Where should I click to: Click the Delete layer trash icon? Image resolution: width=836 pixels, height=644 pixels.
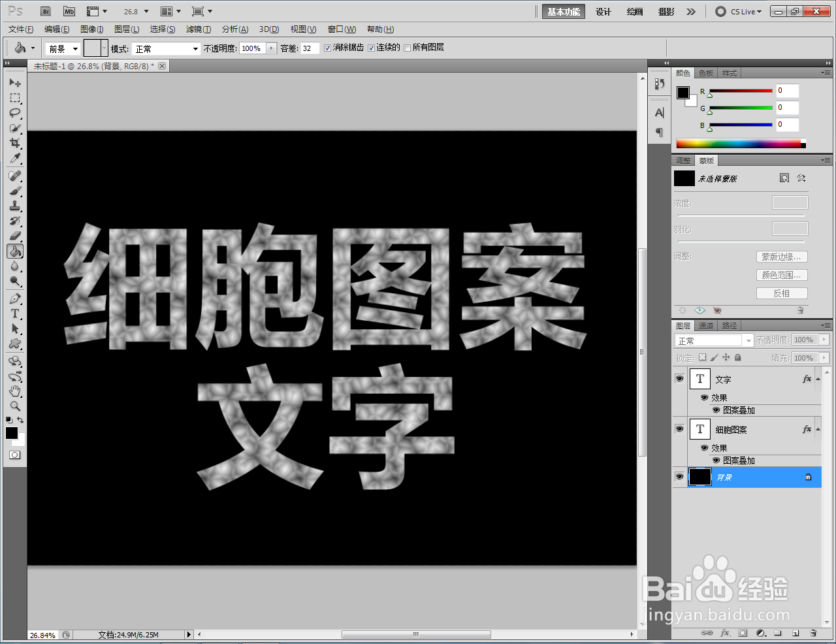(813, 633)
